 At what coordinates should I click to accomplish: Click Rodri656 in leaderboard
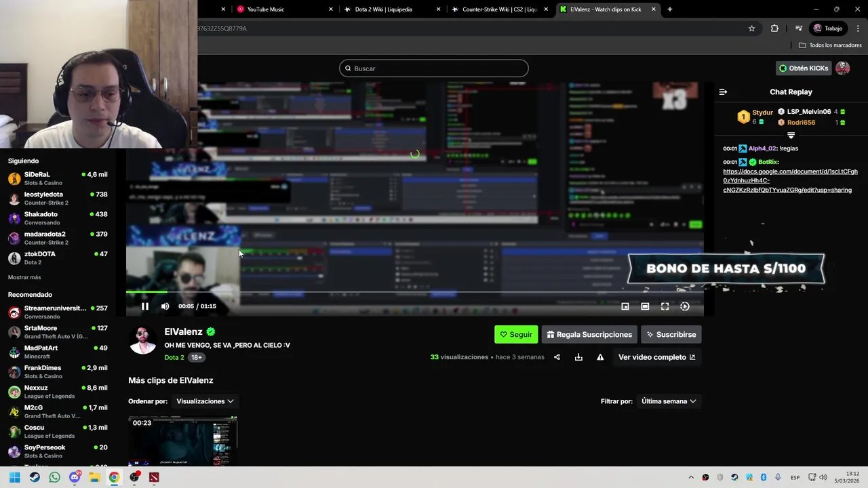click(801, 123)
